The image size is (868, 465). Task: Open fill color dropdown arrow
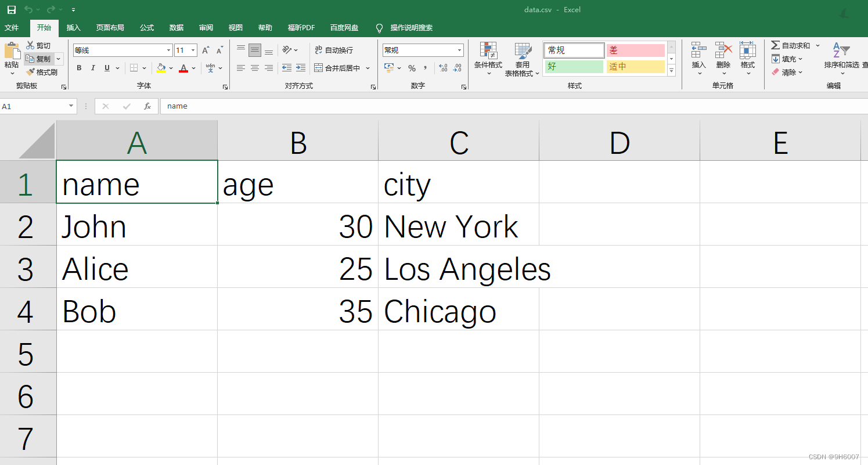pyautogui.click(x=171, y=68)
